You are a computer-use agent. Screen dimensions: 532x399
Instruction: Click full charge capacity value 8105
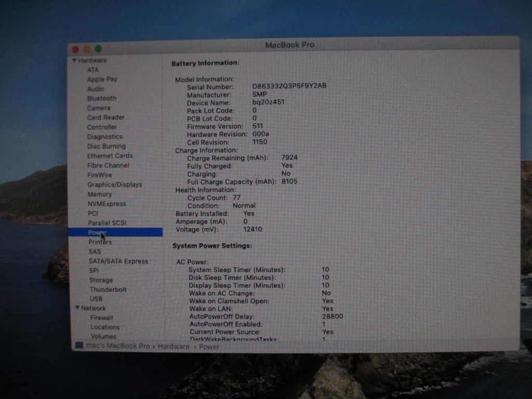289,181
